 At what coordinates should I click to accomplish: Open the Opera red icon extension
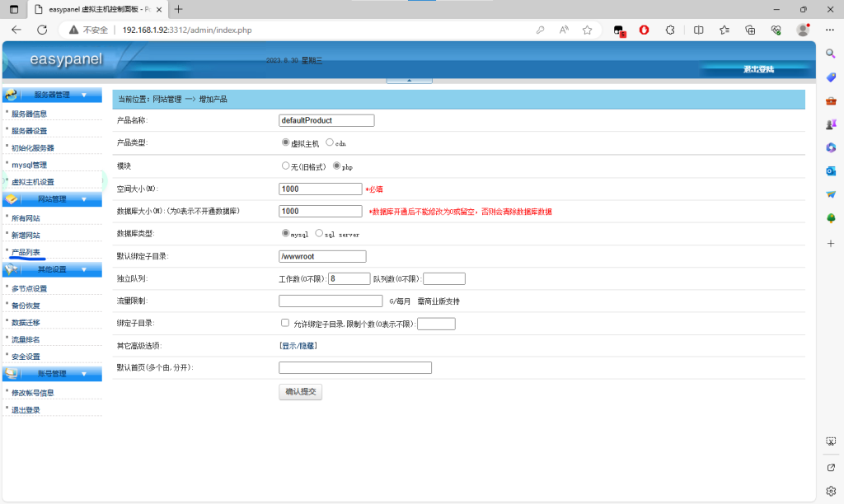644,29
